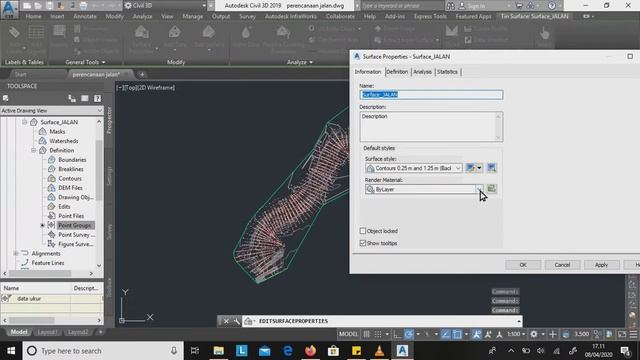The width and height of the screenshot is (640, 360).
Task: Open the Civil 3D workspace dropdown
Action: pyautogui.click(x=204, y=6)
